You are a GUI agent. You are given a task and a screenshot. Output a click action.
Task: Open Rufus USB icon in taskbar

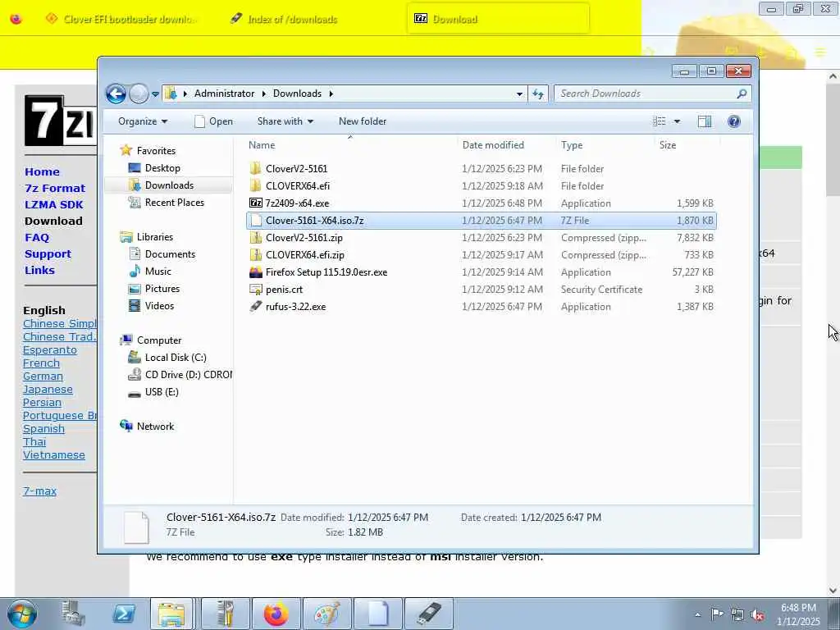tap(428, 614)
